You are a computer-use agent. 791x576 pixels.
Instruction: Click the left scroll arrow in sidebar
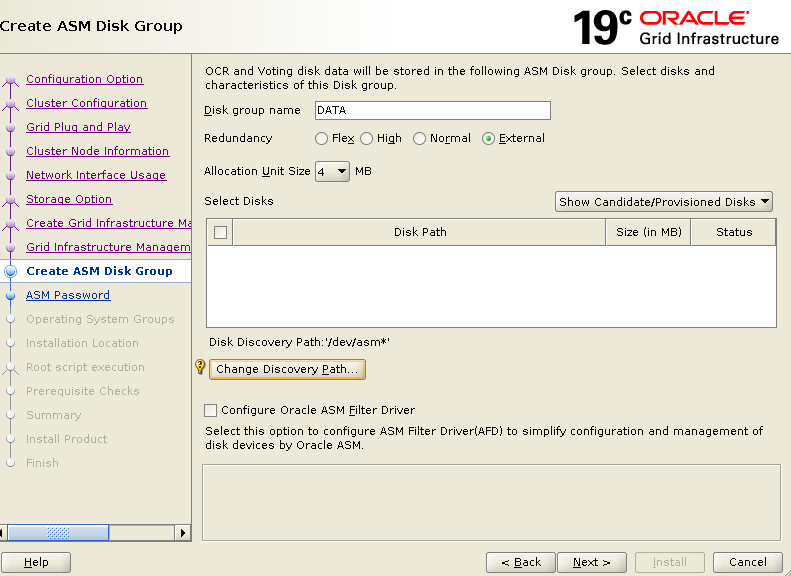[6, 533]
